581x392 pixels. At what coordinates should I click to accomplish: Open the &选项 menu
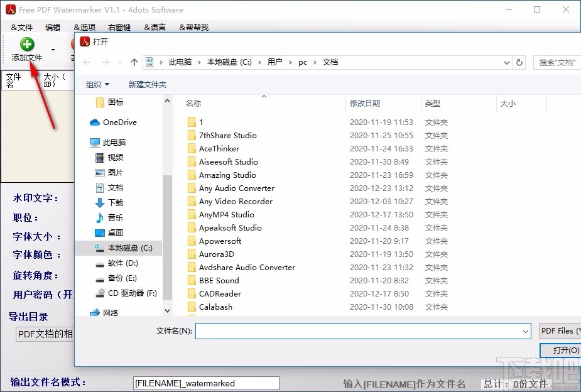[85, 27]
